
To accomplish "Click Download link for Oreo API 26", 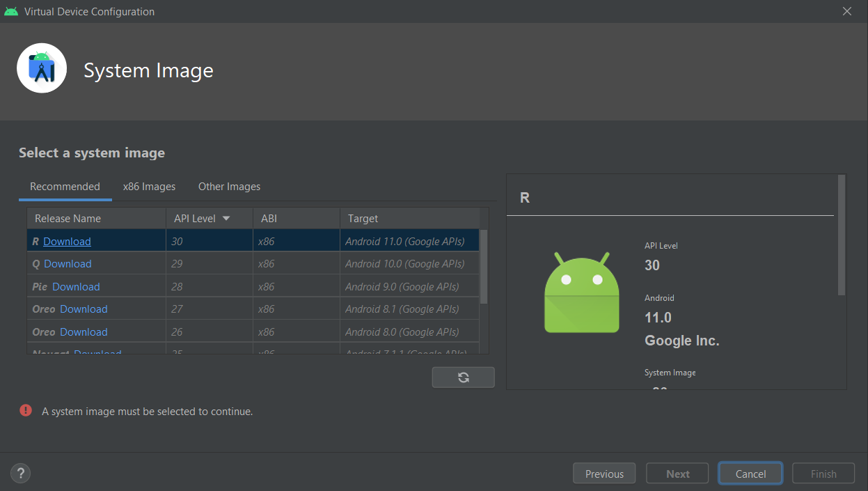I will coord(84,332).
